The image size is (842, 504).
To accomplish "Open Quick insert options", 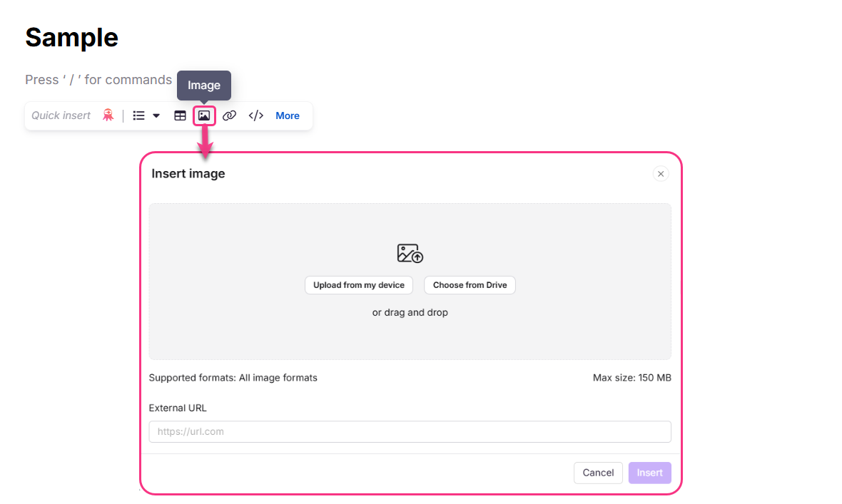I will tap(61, 115).
